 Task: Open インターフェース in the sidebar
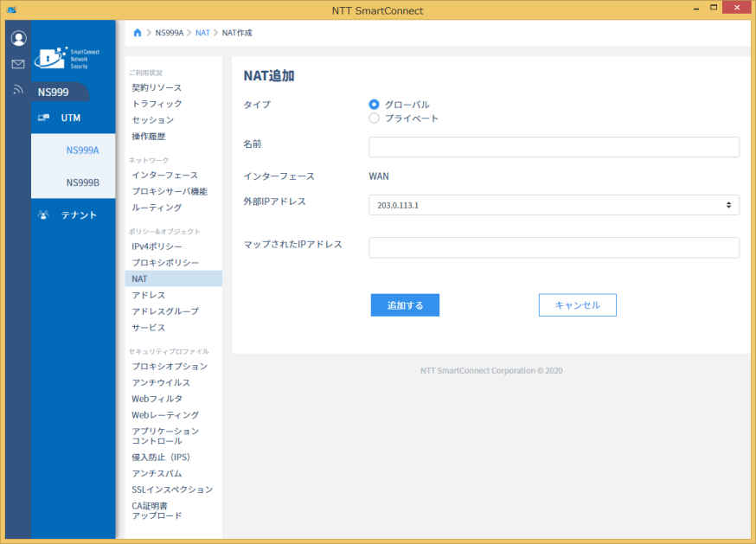(165, 175)
